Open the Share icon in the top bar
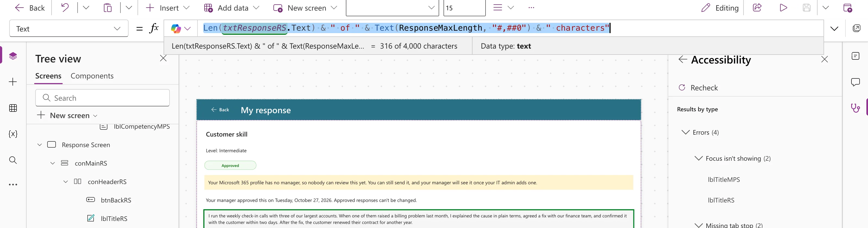 tap(757, 8)
